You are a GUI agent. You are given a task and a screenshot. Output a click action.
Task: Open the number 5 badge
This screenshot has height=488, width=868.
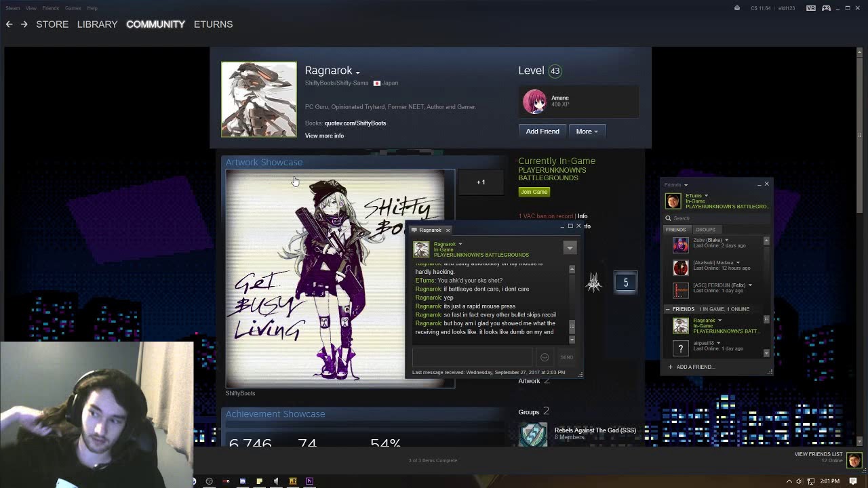click(x=626, y=283)
